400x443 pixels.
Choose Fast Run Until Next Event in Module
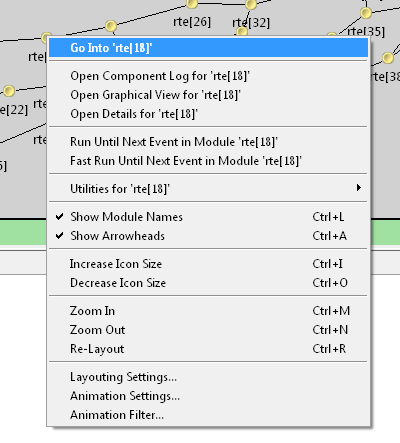coord(208,161)
